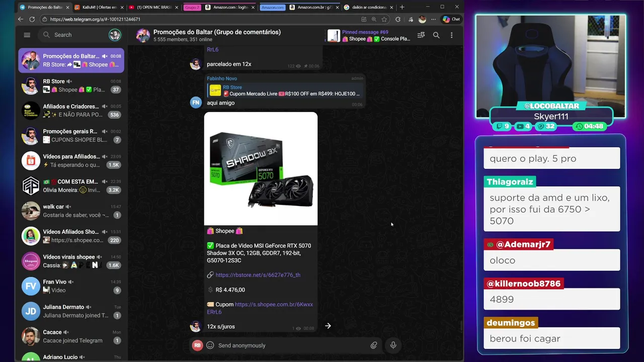Open Copilot Chat in the browser

(451, 19)
